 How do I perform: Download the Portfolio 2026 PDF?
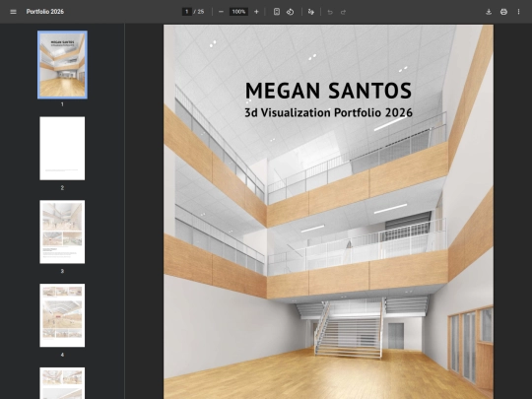click(x=489, y=12)
